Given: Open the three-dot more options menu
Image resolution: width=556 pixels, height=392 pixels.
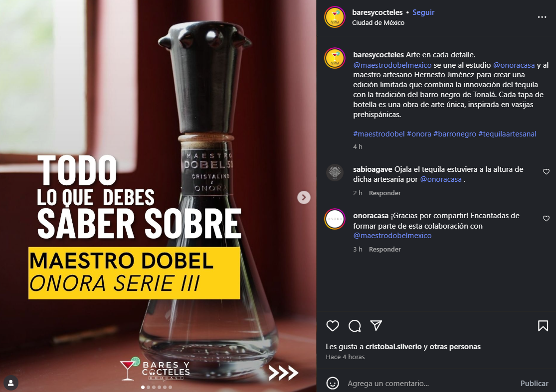Looking at the screenshot, I should 542,17.
